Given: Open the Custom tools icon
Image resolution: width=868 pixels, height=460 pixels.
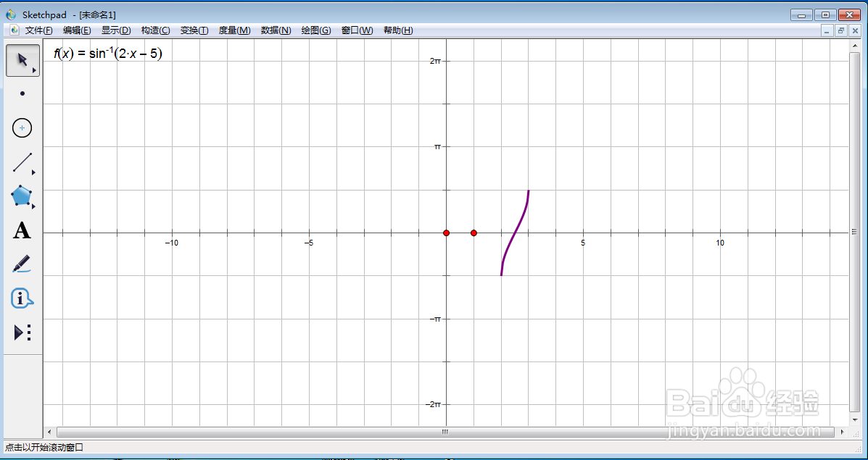Looking at the screenshot, I should pyautogui.click(x=22, y=333).
